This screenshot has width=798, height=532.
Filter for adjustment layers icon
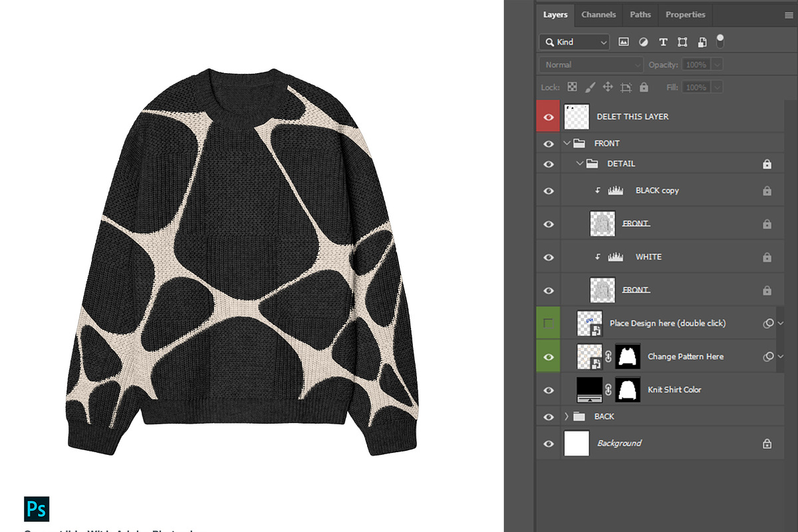(643, 42)
